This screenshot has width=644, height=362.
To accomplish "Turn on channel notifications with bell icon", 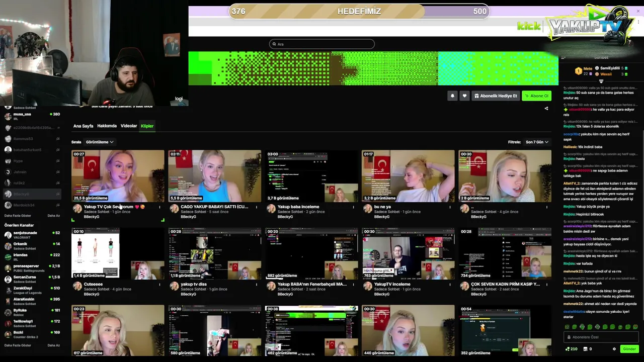I will (x=452, y=96).
